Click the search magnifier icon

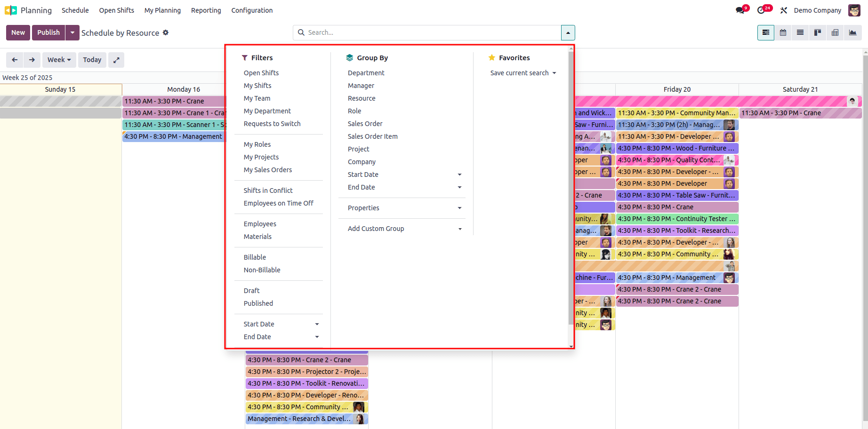tap(301, 32)
